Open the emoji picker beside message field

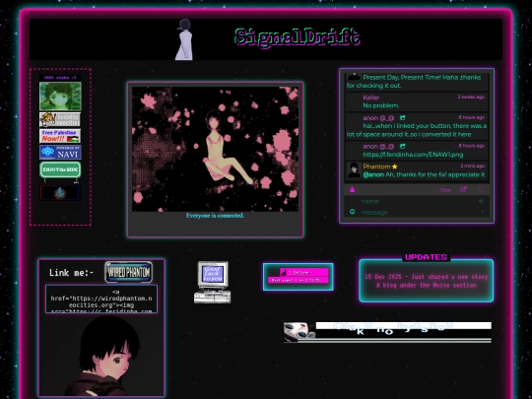click(353, 212)
